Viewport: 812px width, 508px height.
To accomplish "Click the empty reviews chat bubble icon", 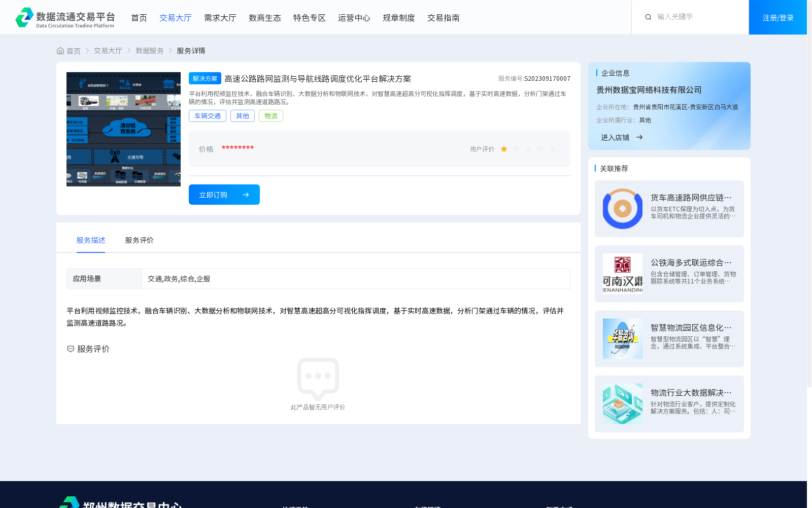I will pos(318,378).
